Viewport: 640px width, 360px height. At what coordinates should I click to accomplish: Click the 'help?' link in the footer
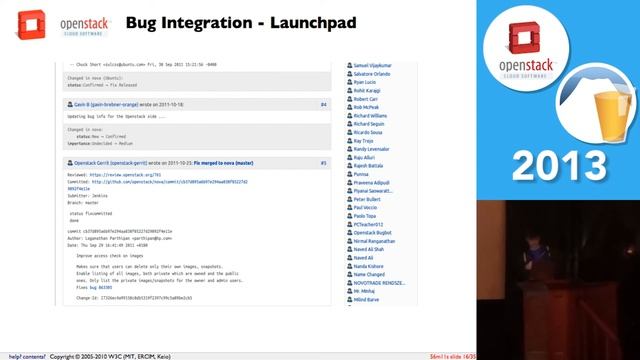coord(15,357)
